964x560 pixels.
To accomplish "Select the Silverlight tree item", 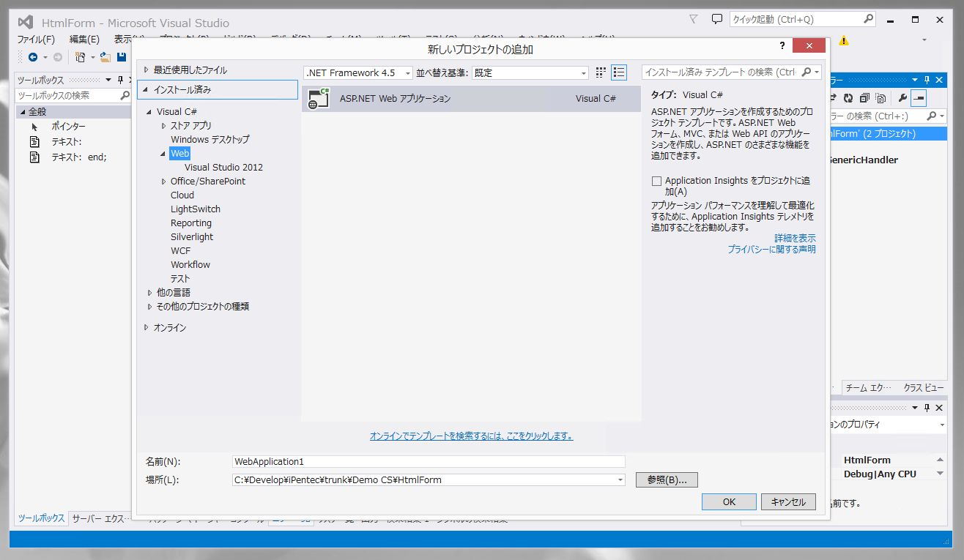I will [x=192, y=237].
